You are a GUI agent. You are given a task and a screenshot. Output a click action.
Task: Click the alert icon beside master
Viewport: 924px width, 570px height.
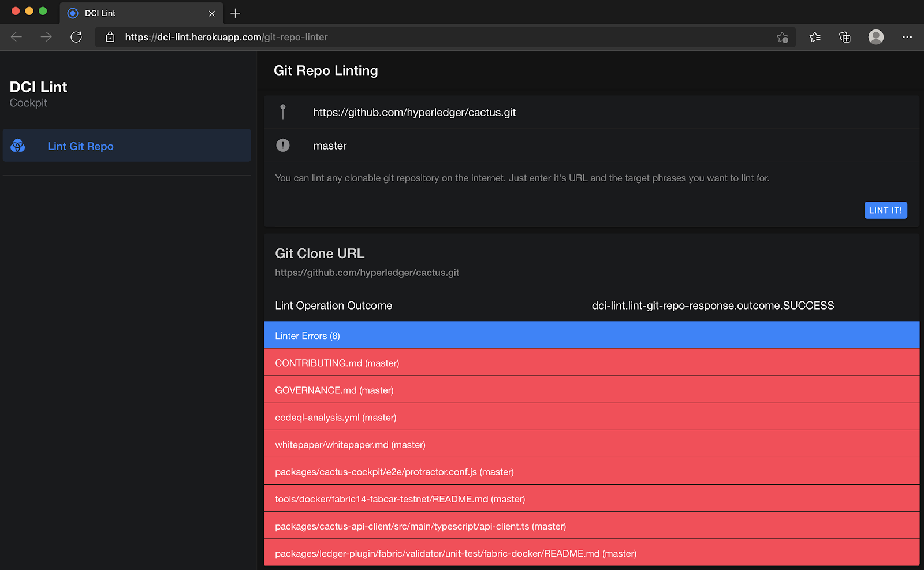point(283,145)
